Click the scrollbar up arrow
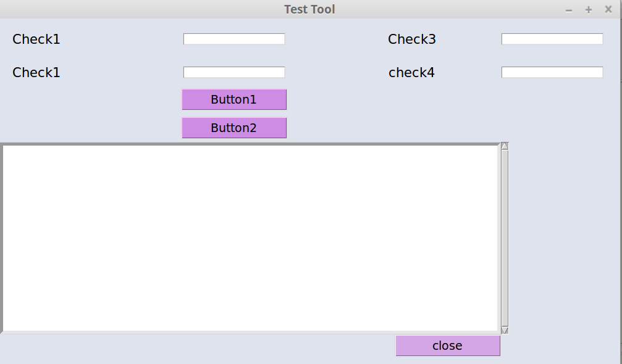This screenshot has height=364, width=622. pos(504,146)
